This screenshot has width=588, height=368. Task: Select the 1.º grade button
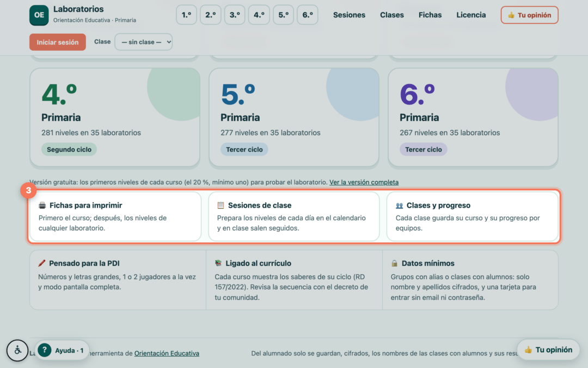tap(186, 15)
